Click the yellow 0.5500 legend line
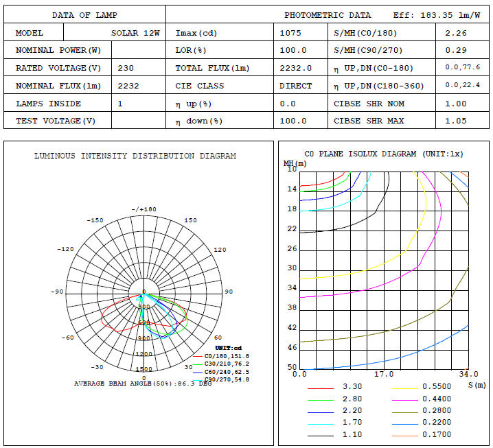Image resolution: width=493 pixels, height=448 pixels. 405,388
